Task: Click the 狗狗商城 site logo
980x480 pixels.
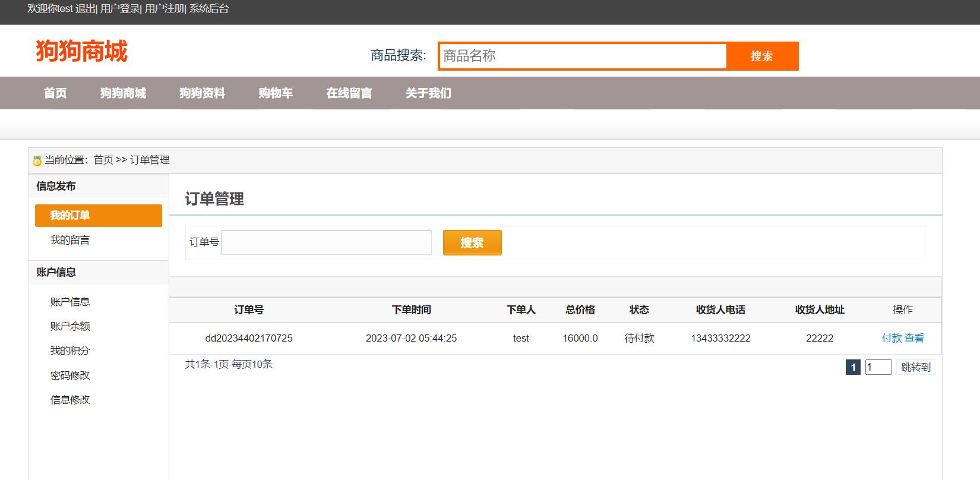Action: (81, 51)
